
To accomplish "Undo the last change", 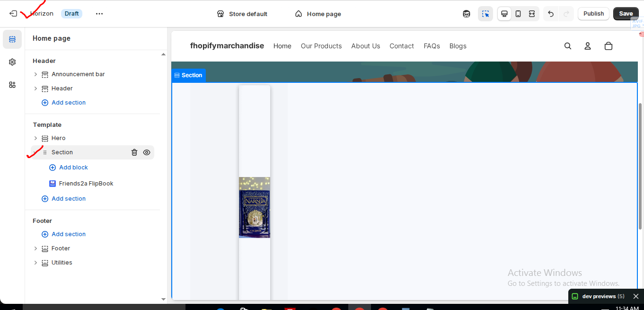I will pos(551,14).
